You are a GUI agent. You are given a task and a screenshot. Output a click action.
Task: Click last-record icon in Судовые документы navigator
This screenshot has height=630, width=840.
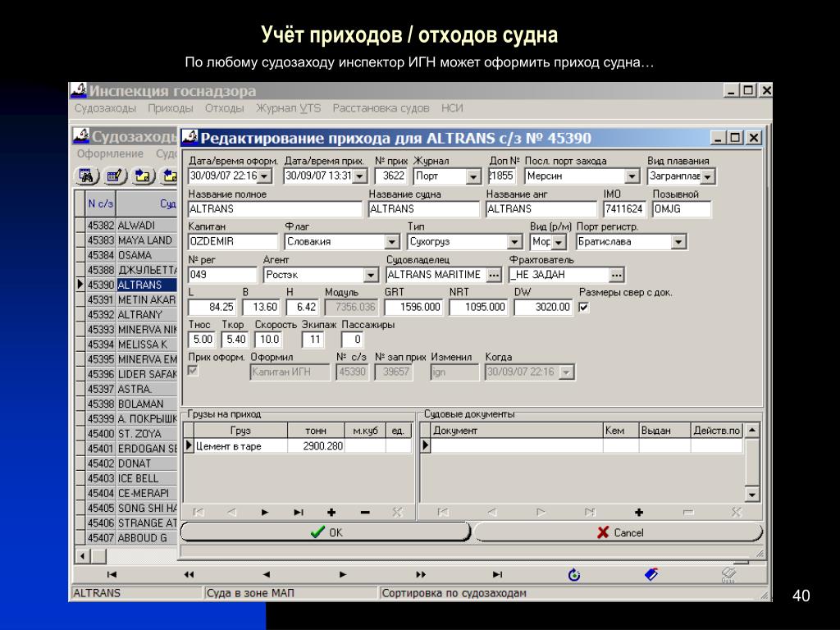tap(590, 513)
